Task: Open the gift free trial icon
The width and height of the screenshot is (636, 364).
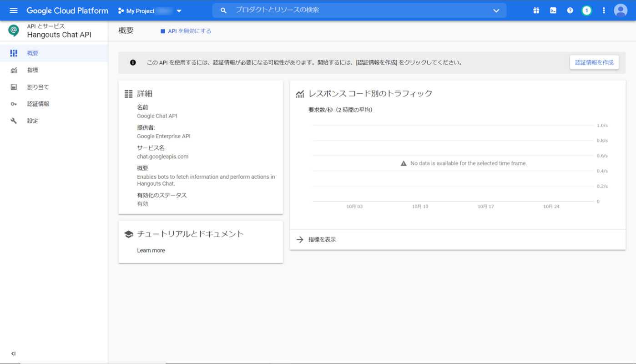Action: (x=536, y=10)
